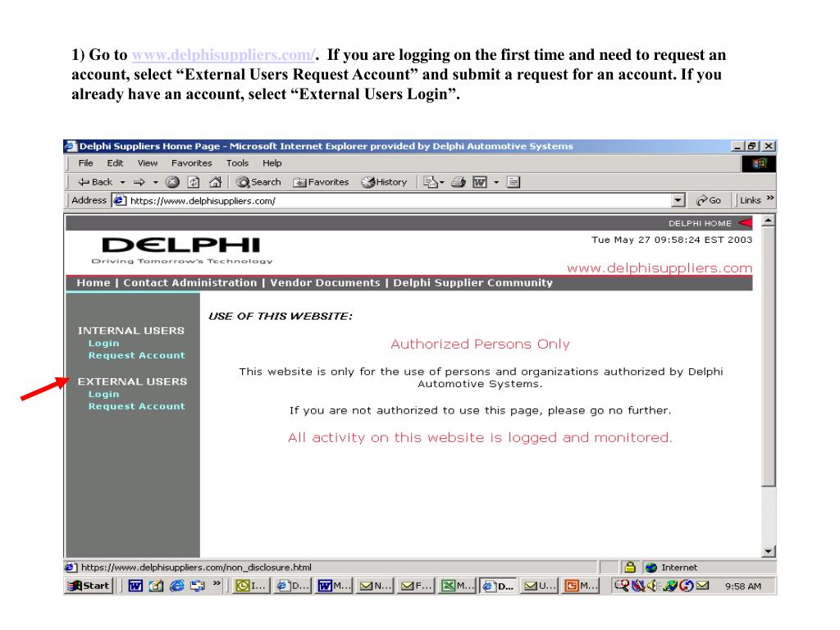The height and width of the screenshot is (630, 840).
Task: Open Delphi Supplier Community link
Action: click(473, 283)
